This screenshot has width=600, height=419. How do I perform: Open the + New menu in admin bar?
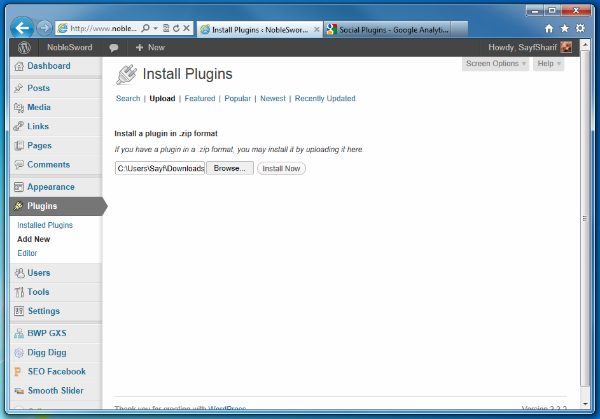point(150,47)
